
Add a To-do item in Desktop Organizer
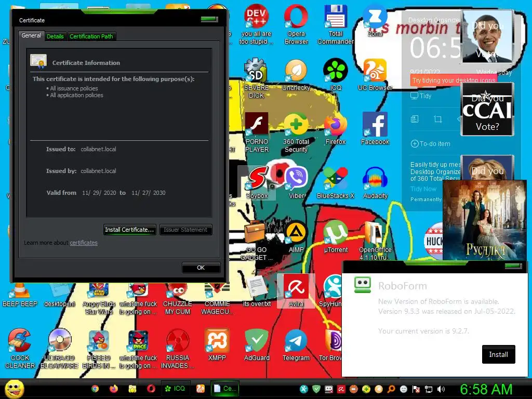coord(431,143)
